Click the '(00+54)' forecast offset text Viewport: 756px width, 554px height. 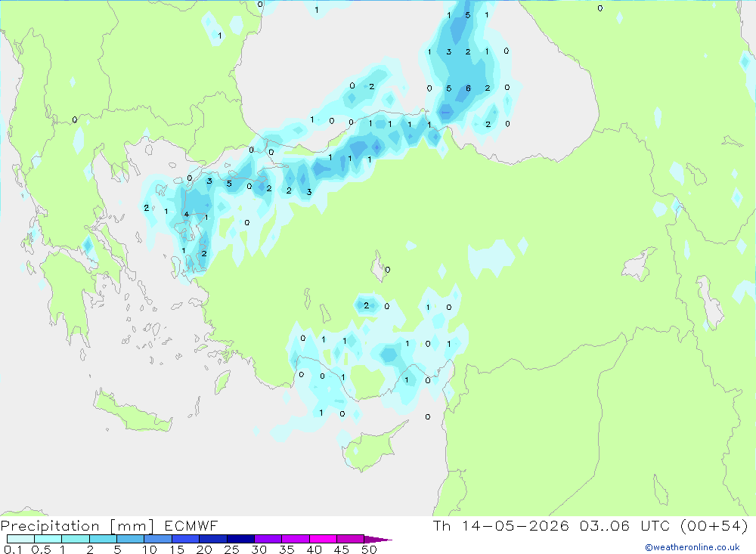point(714,526)
